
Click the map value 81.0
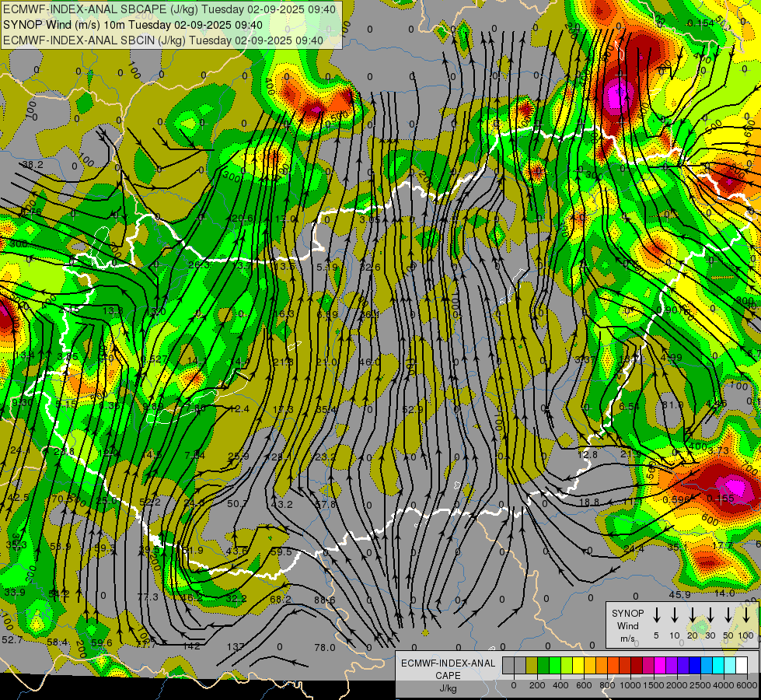pos(672,405)
